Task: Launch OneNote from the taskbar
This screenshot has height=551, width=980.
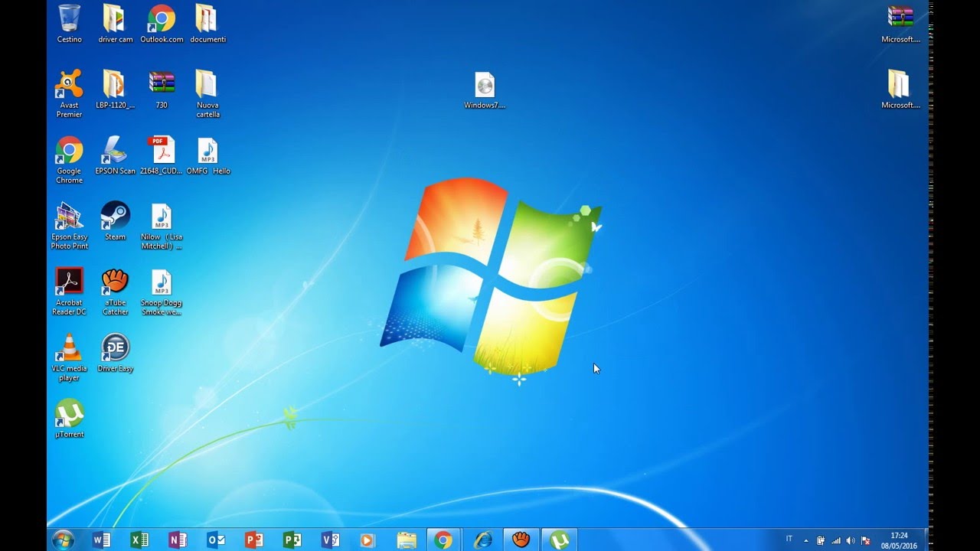Action: point(178,540)
